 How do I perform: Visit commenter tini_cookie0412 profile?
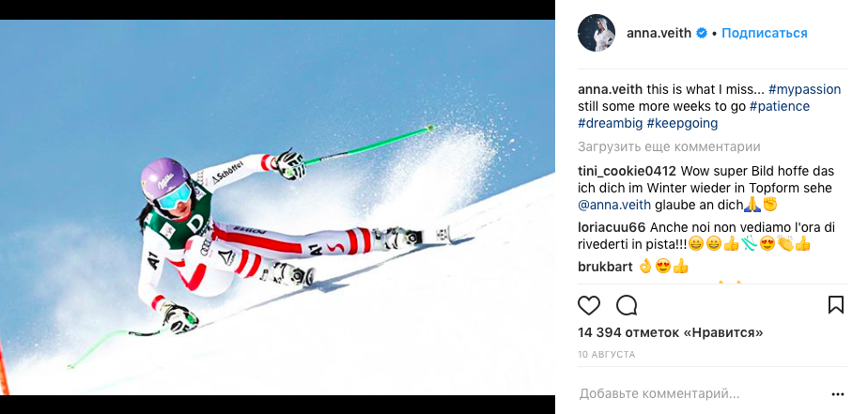pos(627,171)
